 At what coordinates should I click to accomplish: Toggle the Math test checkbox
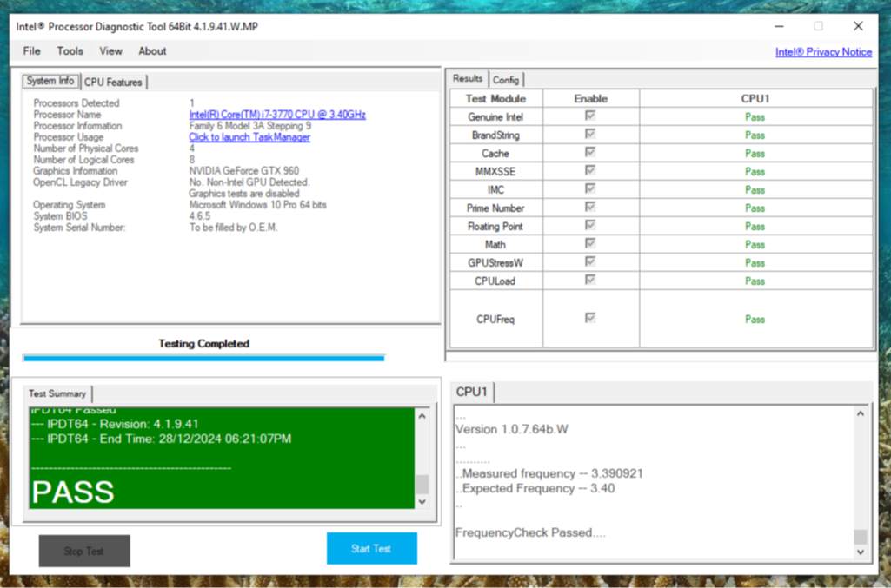click(590, 243)
